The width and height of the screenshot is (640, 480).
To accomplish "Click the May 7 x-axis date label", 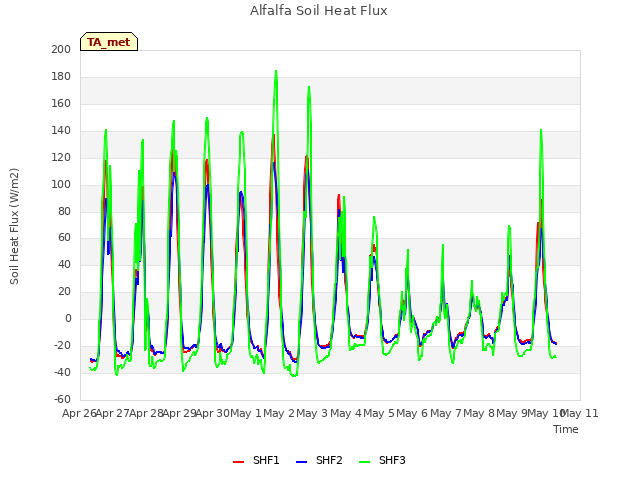I will pyautogui.click(x=446, y=413).
